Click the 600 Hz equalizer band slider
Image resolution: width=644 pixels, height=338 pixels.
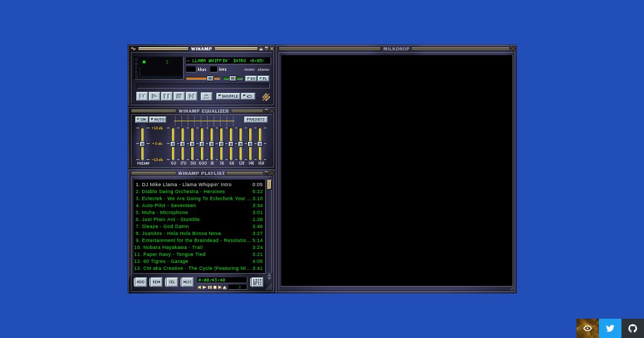point(202,144)
